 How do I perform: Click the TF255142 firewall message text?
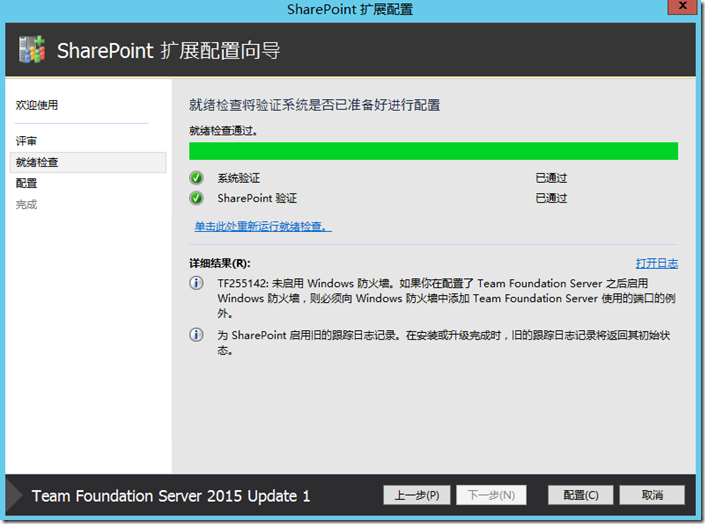coord(446,298)
